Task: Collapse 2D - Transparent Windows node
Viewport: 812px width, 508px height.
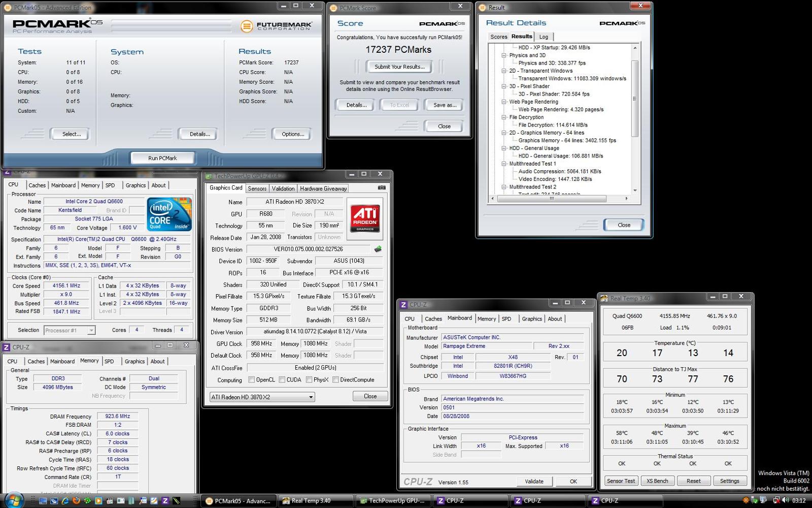Action: pyautogui.click(x=504, y=71)
